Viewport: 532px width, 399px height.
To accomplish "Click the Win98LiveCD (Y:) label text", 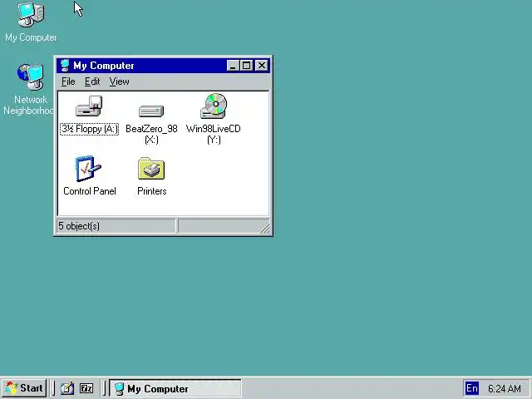I will click(x=214, y=134).
